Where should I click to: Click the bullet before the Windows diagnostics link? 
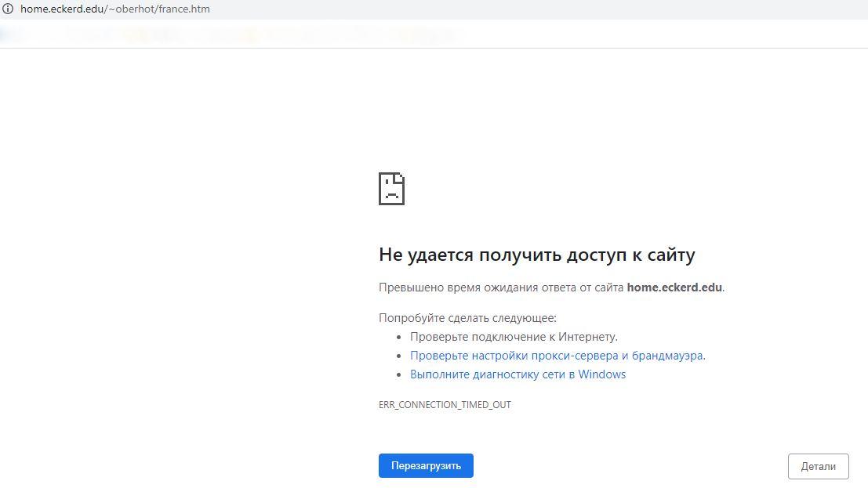click(399, 375)
